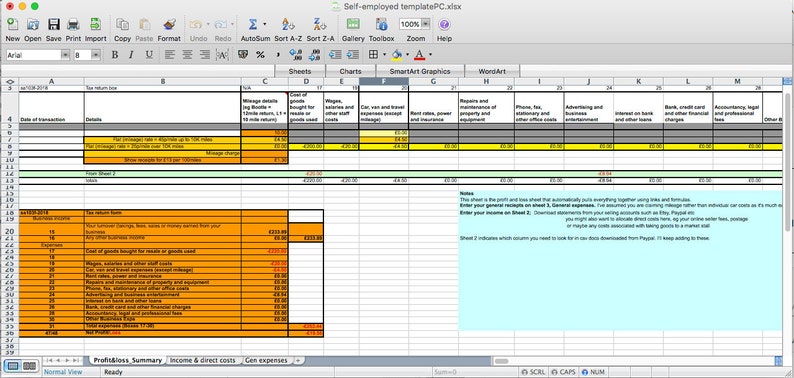Open the SmartArt Graphics tab
The height and width of the screenshot is (378, 794).
(420, 71)
